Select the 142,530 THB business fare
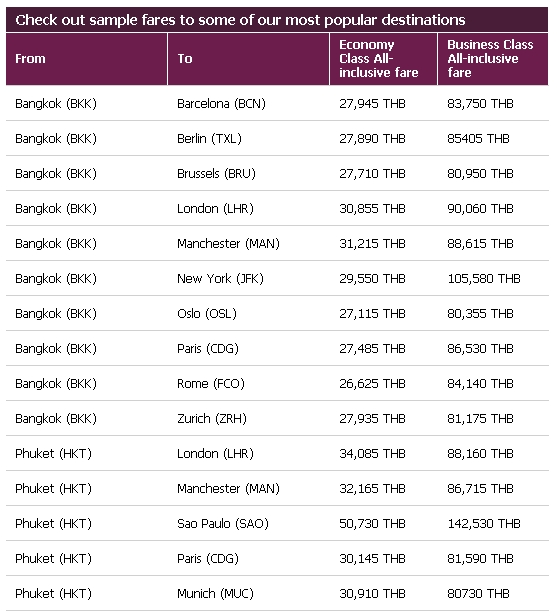The image size is (557, 616). tap(484, 523)
